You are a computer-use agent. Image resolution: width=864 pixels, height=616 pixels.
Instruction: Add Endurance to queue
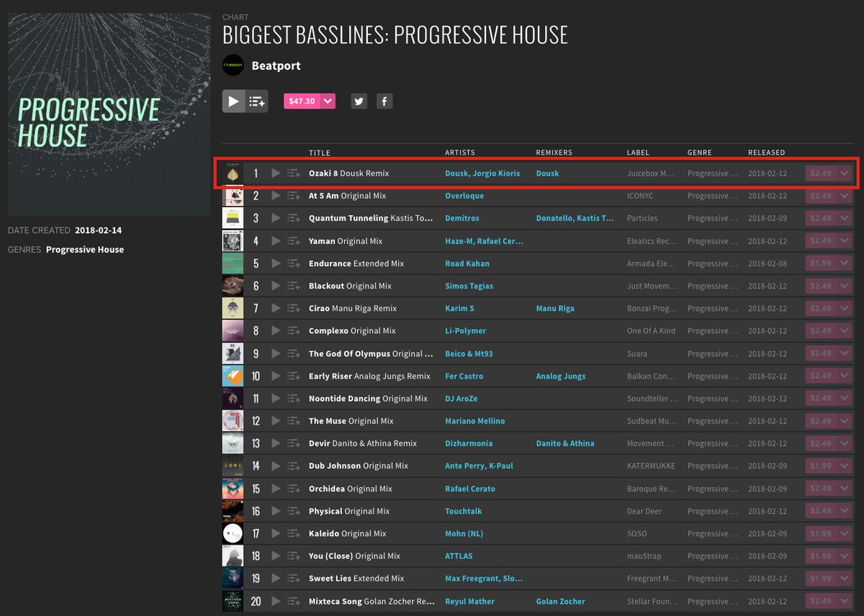293,263
